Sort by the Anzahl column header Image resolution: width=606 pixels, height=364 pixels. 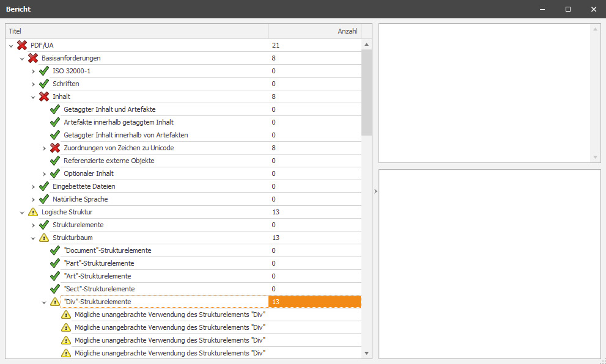point(314,31)
